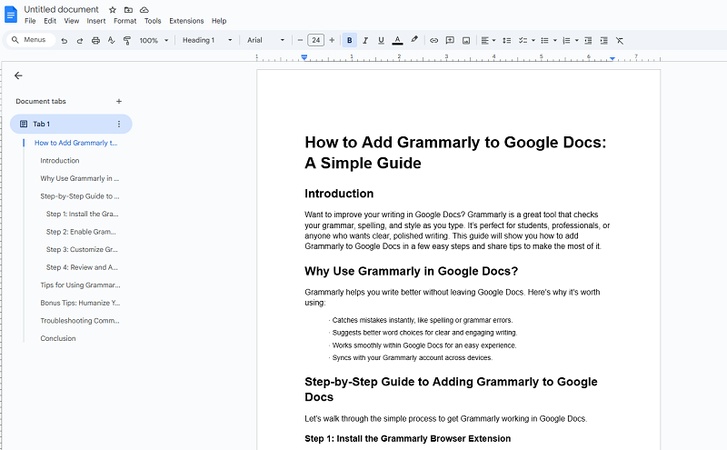Insert an image from toolbar

pyautogui.click(x=466, y=41)
